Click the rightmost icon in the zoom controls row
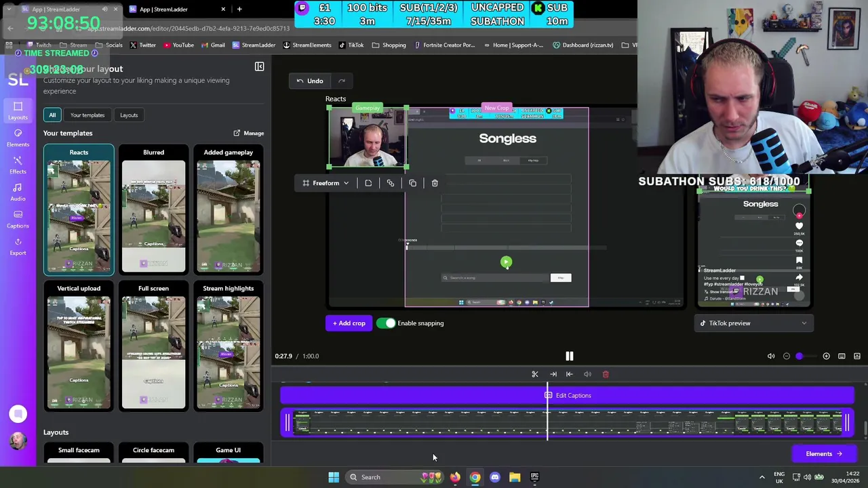The image size is (868, 488). (857, 356)
